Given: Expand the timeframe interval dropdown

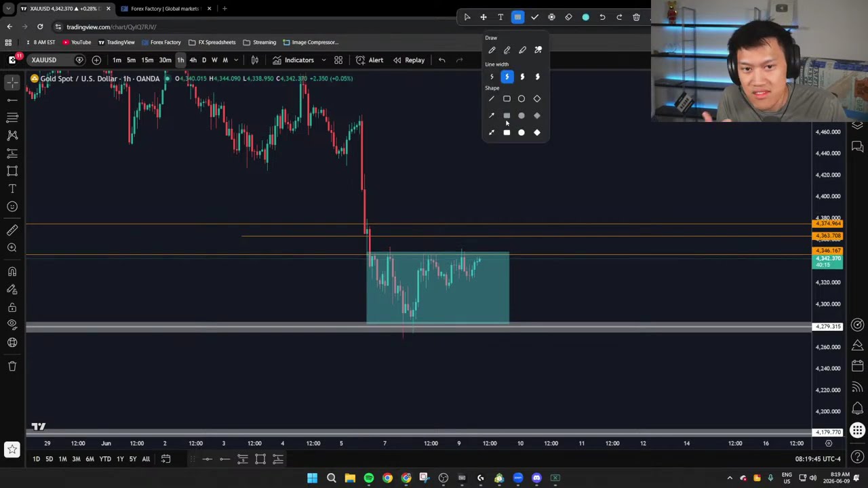Looking at the screenshot, I should pos(235,60).
